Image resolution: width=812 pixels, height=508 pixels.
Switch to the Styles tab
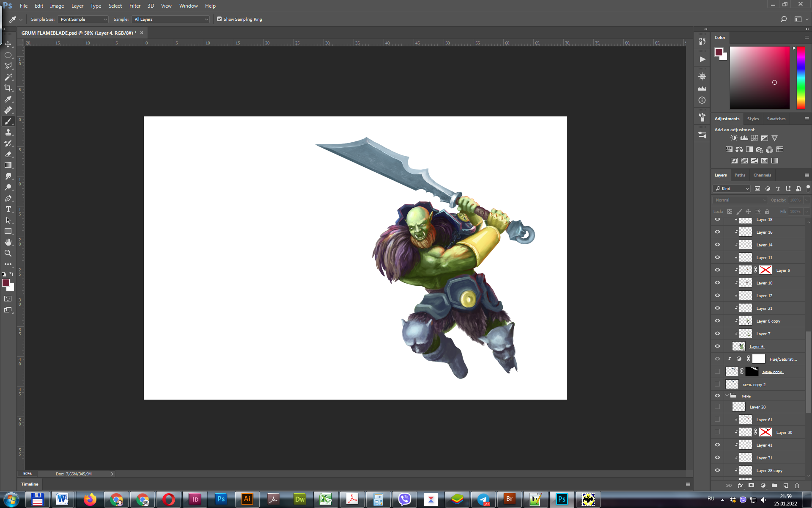(753, 119)
